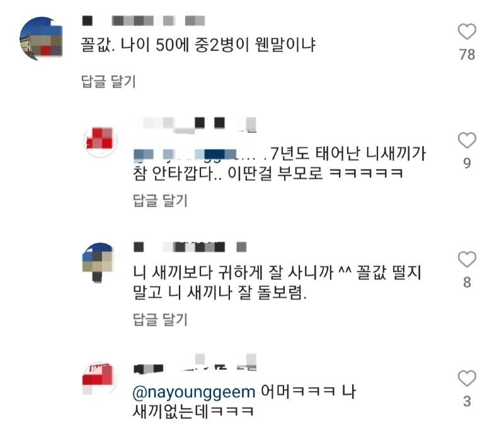This screenshot has height=425, width=504.
Task: View the 78 like count
Action: click(x=467, y=55)
